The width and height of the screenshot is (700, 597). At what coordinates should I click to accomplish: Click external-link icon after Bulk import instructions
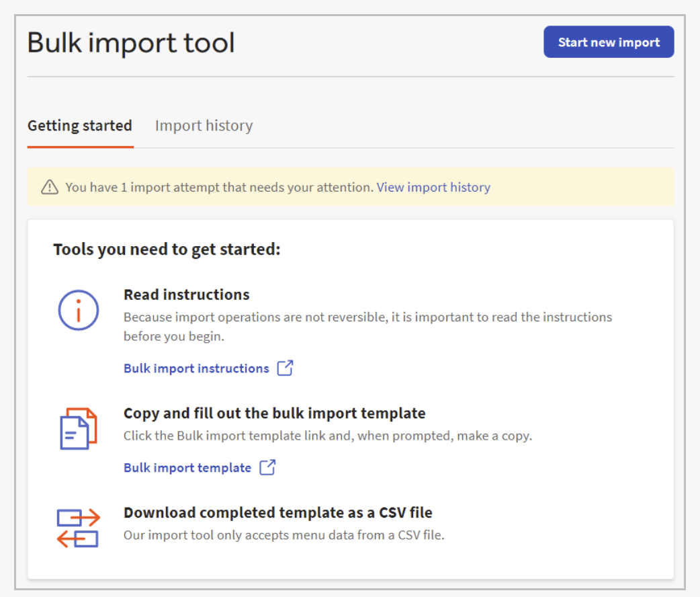pyautogui.click(x=286, y=368)
